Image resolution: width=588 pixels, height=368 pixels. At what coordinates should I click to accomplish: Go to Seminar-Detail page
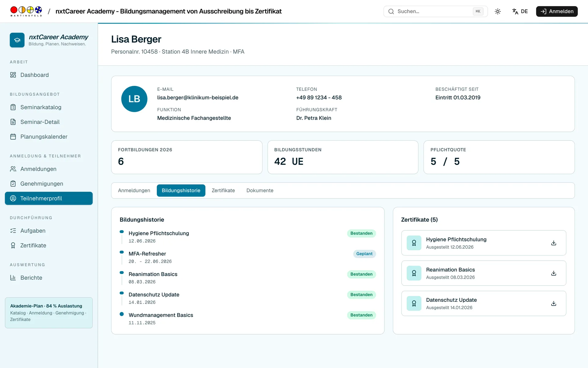click(49, 122)
